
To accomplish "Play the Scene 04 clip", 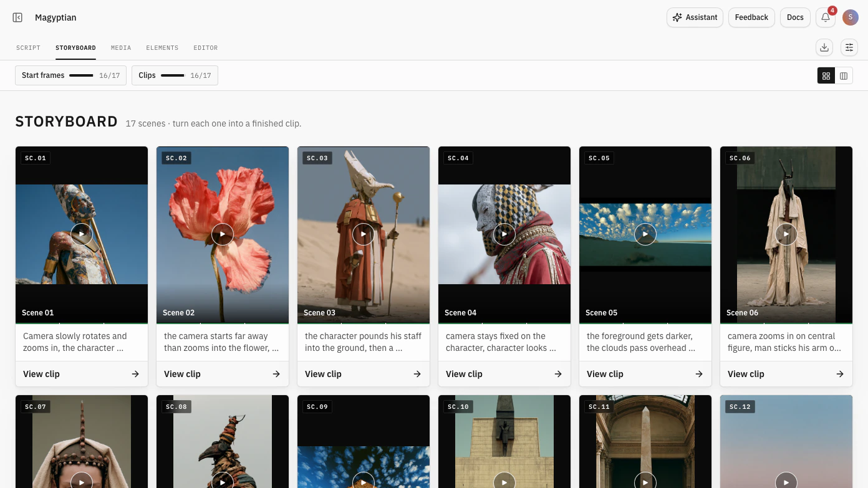I will [504, 234].
